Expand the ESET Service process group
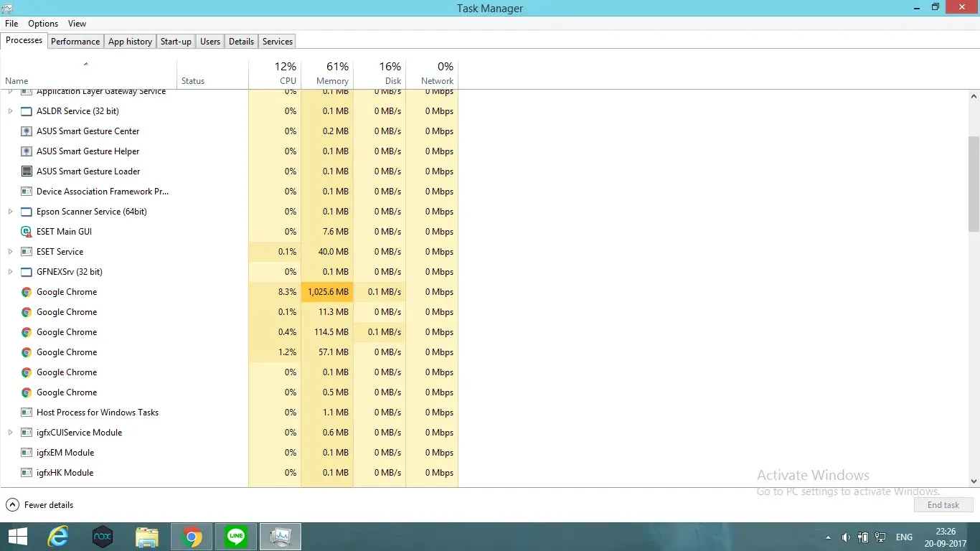Image resolution: width=980 pixels, height=551 pixels. coord(10,252)
